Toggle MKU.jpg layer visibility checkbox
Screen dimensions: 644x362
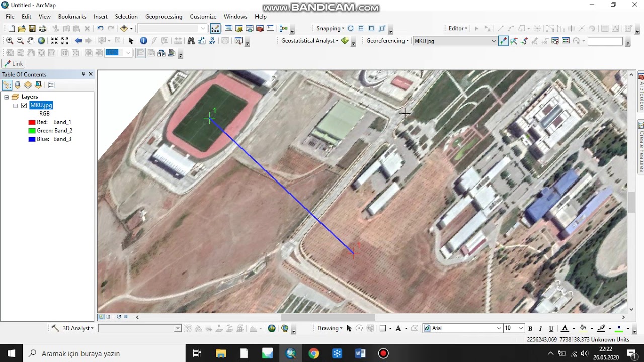(x=24, y=105)
